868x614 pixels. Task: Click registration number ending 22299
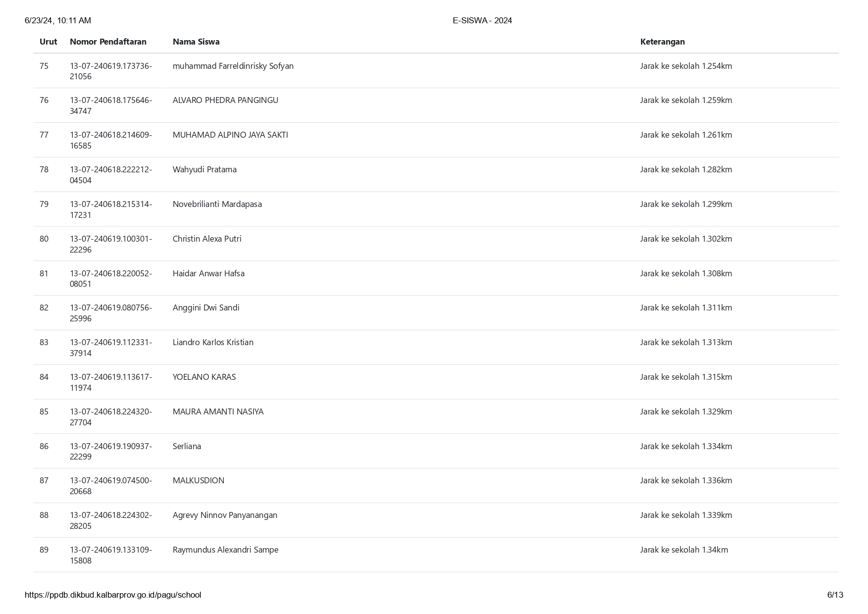pyautogui.click(x=111, y=451)
